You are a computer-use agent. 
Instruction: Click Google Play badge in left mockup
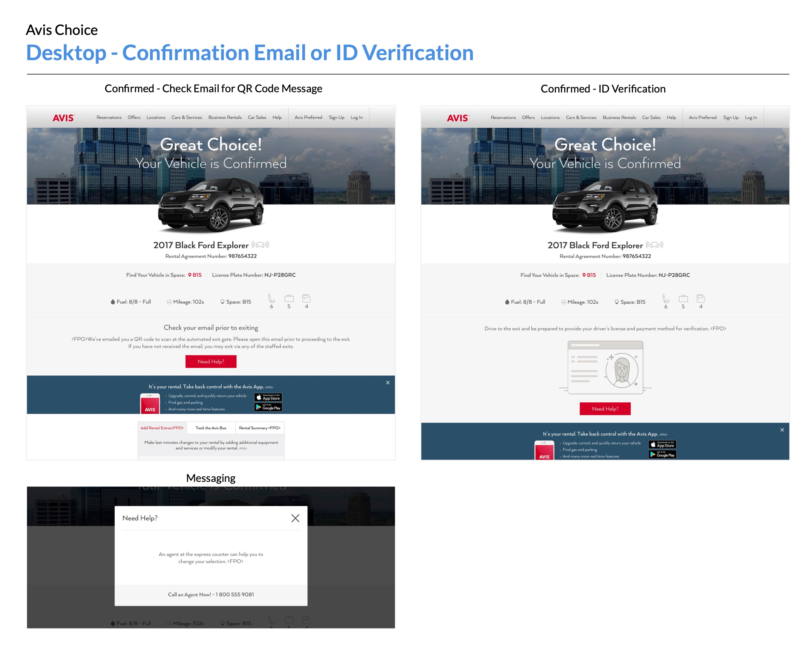268,407
